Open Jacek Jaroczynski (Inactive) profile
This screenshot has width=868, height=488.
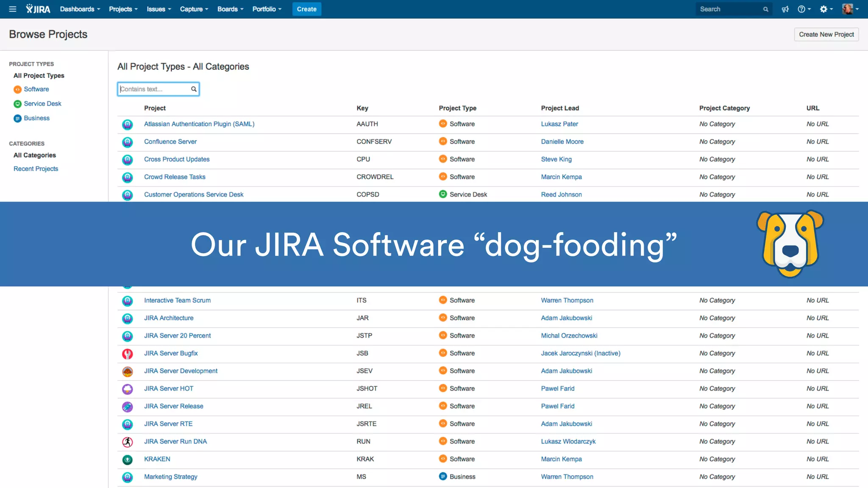(581, 353)
